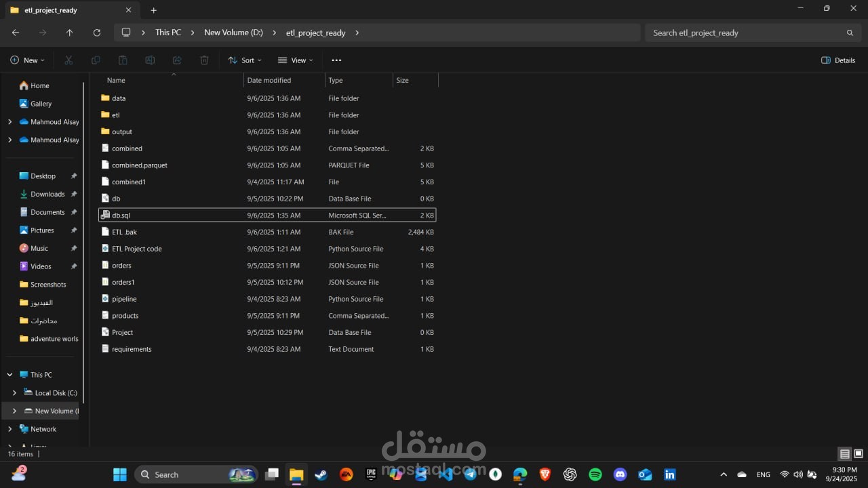Add a new File Explorer tab
Viewport: 868px width, 488px height.
click(154, 10)
